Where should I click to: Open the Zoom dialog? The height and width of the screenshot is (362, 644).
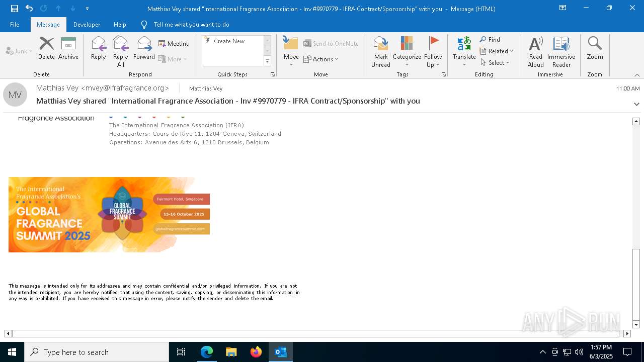pos(595,49)
